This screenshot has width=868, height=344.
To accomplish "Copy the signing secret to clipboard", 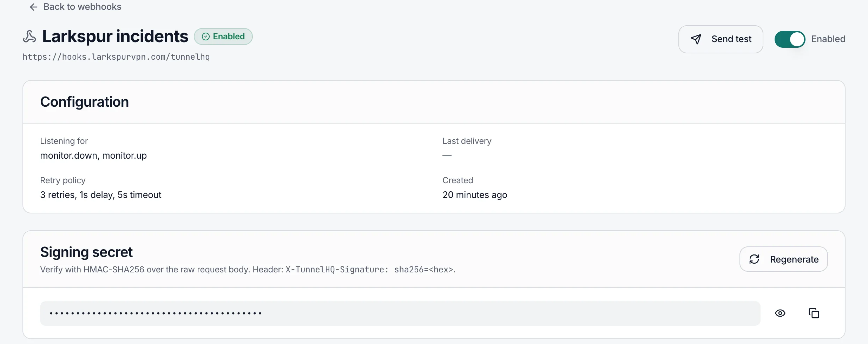I will pos(814,313).
